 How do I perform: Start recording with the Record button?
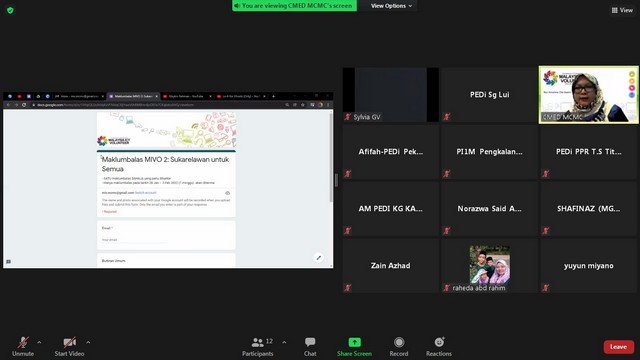coord(399,347)
